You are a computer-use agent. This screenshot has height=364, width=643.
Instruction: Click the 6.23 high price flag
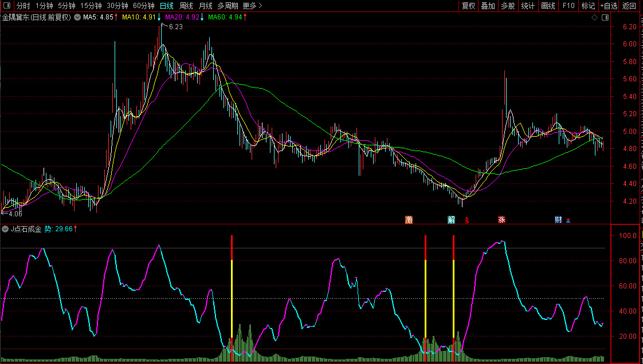click(175, 27)
